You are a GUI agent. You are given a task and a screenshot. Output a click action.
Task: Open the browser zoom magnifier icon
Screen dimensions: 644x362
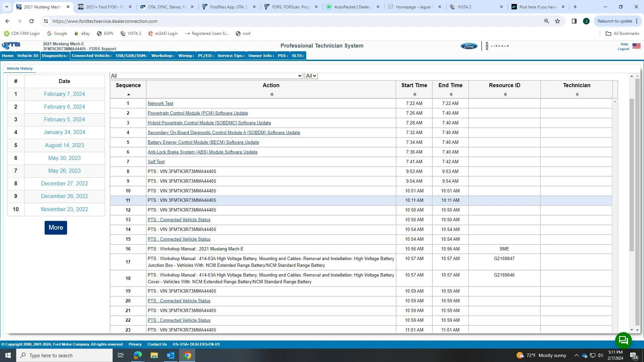(546, 21)
